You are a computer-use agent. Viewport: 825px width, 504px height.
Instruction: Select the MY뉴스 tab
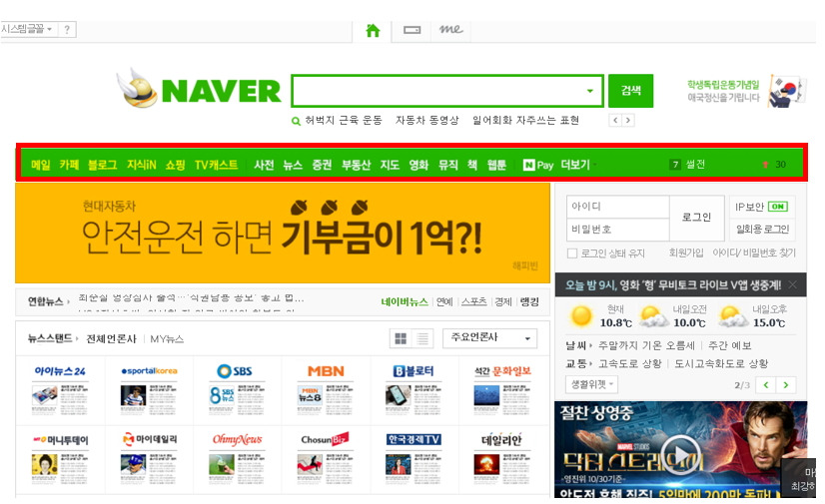pyautogui.click(x=167, y=339)
